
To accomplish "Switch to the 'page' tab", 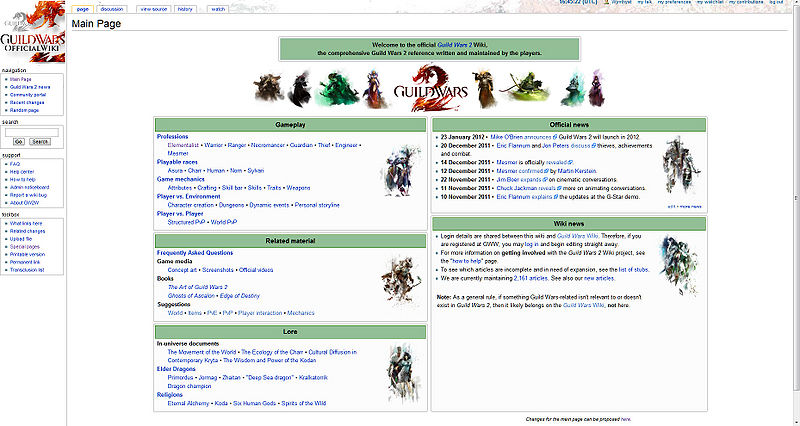I will (x=83, y=9).
